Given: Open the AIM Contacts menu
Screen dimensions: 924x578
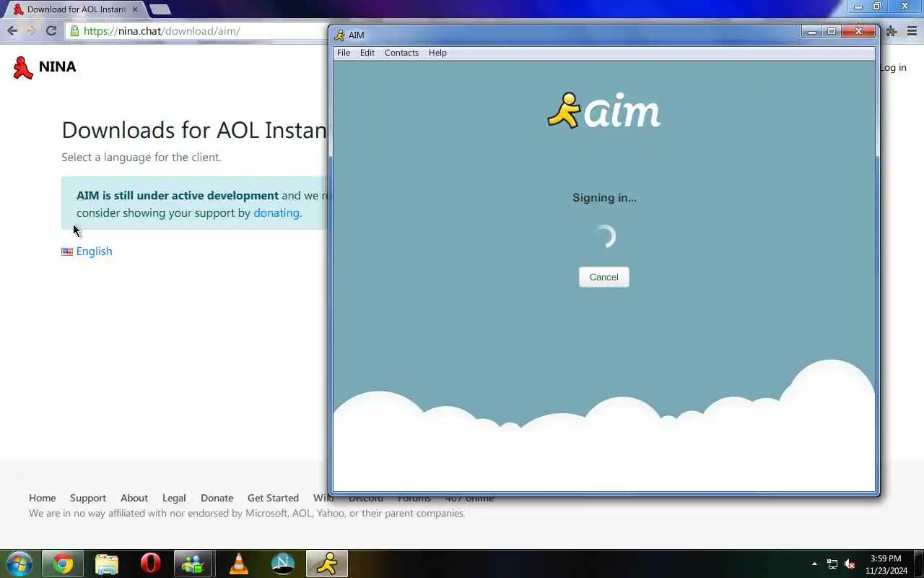Looking at the screenshot, I should pos(401,53).
